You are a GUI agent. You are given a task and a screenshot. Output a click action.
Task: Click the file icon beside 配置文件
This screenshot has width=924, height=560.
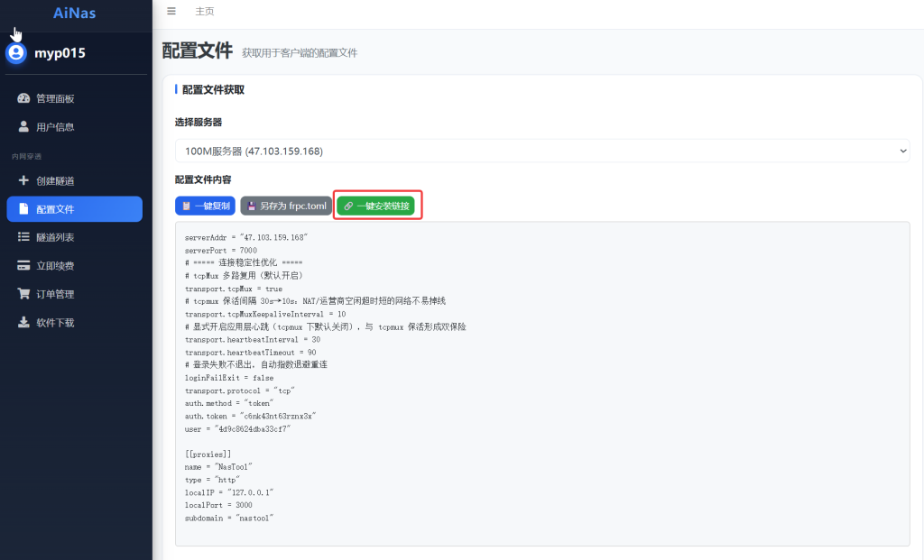[23, 209]
